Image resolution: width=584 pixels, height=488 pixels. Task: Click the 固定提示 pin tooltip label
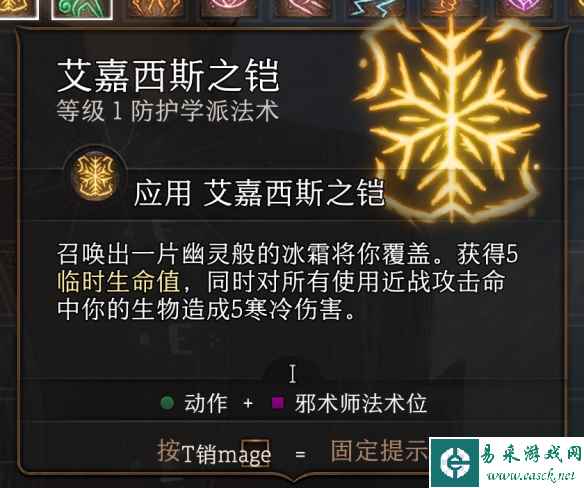379,451
